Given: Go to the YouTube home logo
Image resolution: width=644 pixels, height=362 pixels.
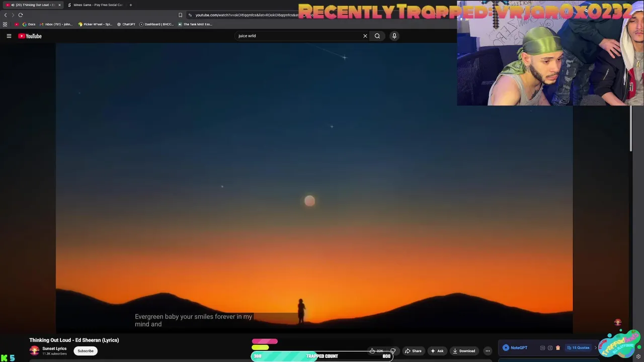Looking at the screenshot, I should pyautogui.click(x=30, y=36).
